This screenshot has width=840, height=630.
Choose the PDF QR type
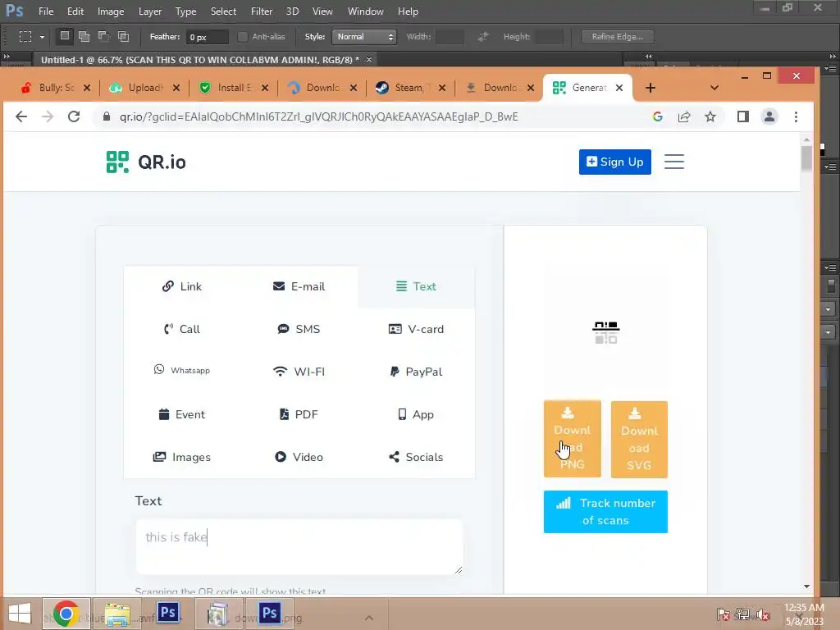pos(299,414)
